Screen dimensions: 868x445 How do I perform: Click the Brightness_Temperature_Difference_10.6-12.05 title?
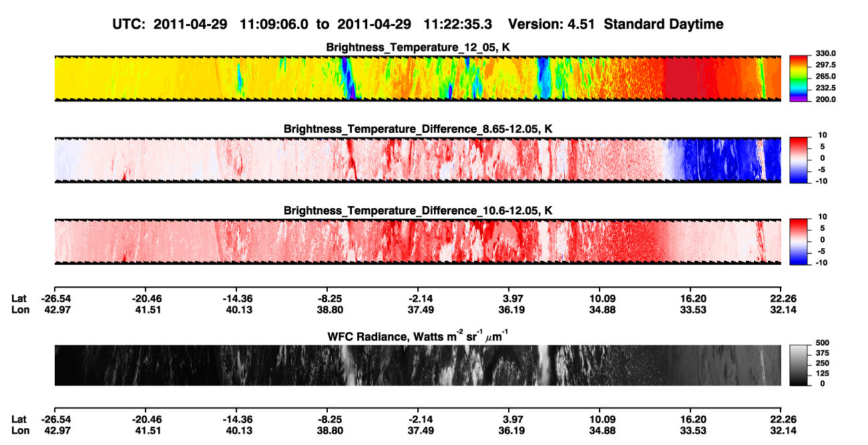pos(418,211)
